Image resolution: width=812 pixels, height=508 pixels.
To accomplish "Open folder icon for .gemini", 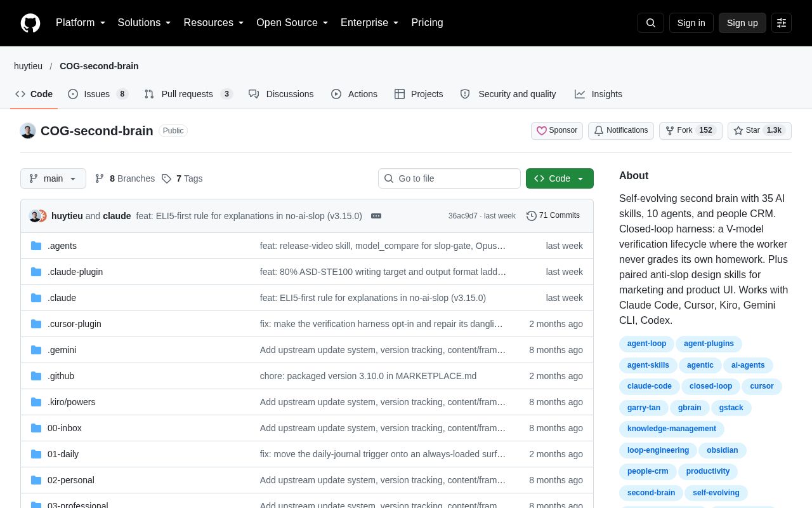I will click(x=36, y=350).
